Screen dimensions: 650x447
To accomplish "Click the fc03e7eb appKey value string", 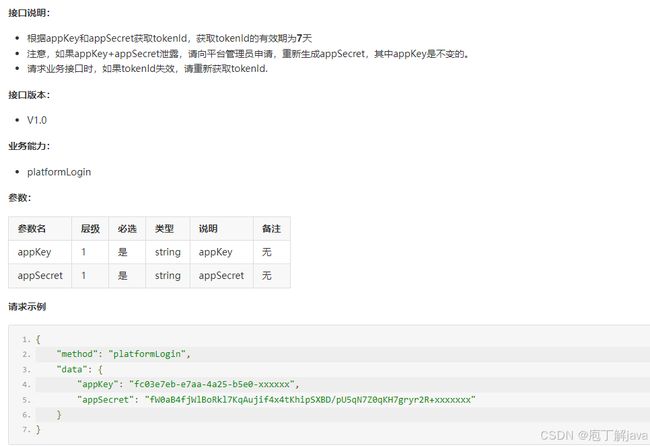I will pyautogui.click(x=211, y=384).
